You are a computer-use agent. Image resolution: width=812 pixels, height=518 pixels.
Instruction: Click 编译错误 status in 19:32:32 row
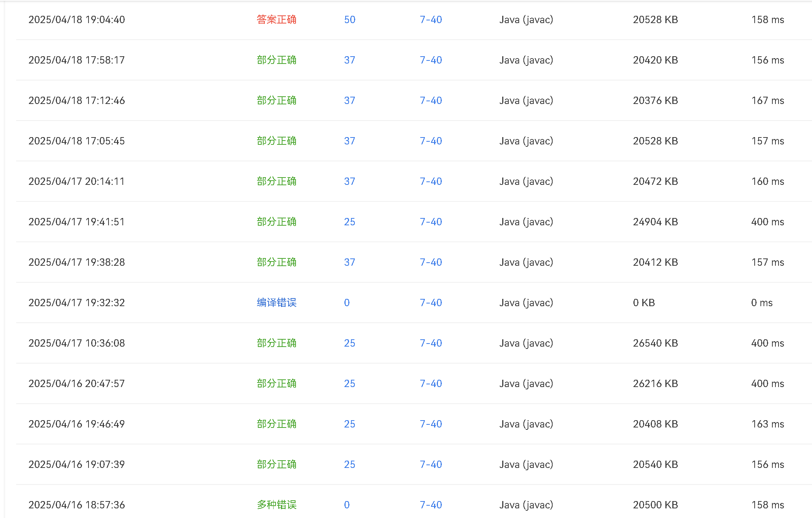[x=276, y=303]
